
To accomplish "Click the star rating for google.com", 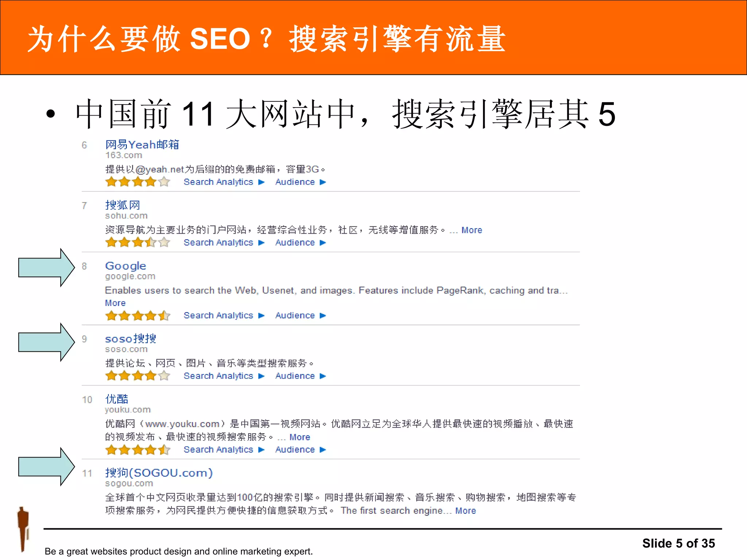I will coord(138,315).
